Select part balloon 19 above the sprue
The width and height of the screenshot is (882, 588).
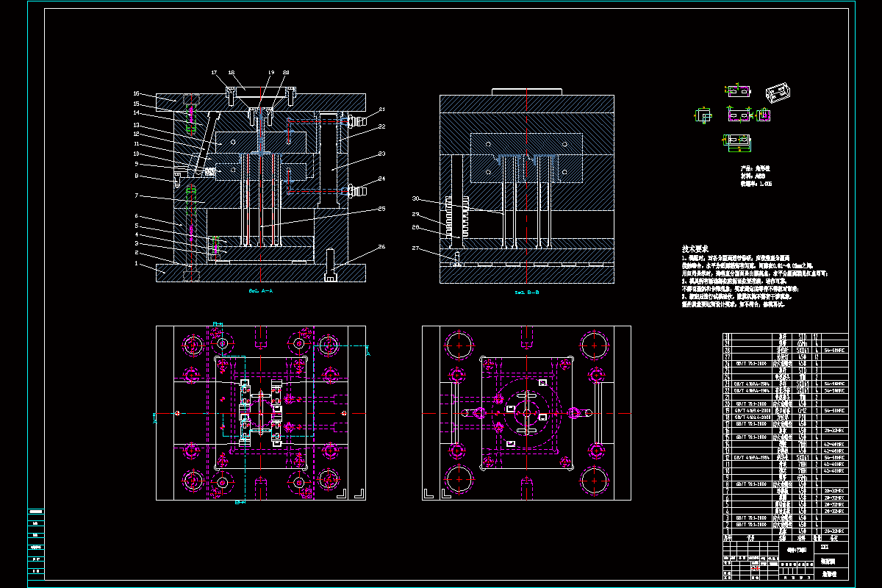[270, 73]
